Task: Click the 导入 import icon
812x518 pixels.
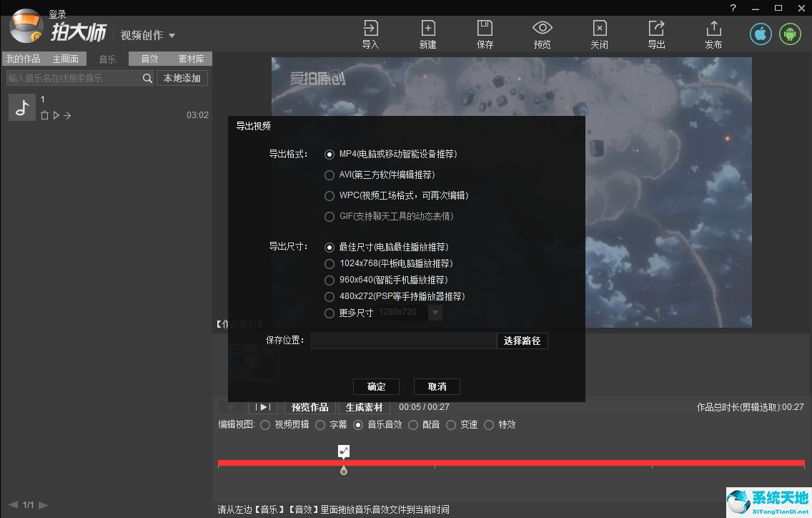Action: click(370, 34)
